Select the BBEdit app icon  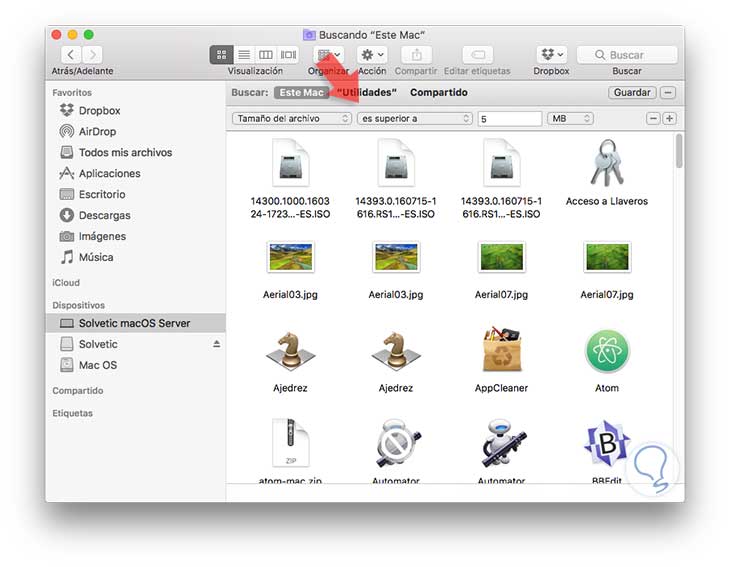click(607, 443)
